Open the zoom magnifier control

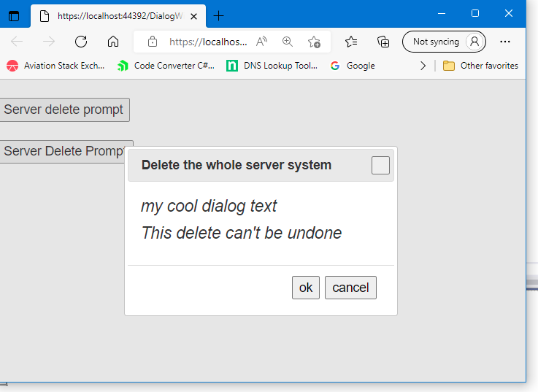(x=288, y=42)
